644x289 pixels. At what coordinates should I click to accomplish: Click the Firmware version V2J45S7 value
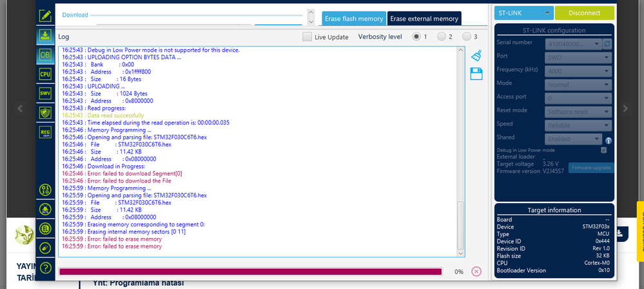click(x=553, y=171)
